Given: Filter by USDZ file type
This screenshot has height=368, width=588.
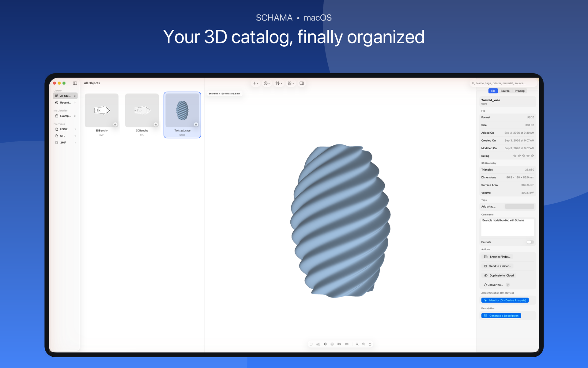Looking at the screenshot, I should (65, 129).
